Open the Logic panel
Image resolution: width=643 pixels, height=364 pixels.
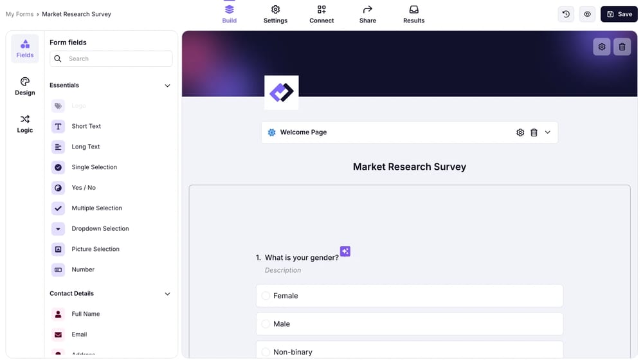pos(25,123)
